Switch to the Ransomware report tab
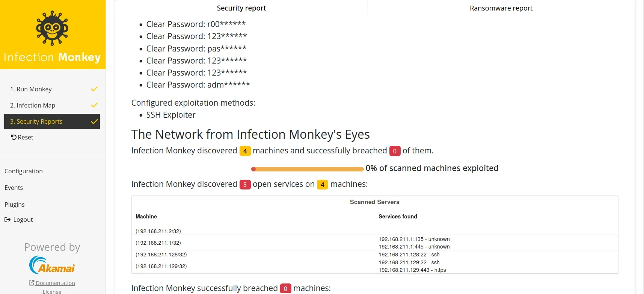644x294 pixels. point(501,8)
